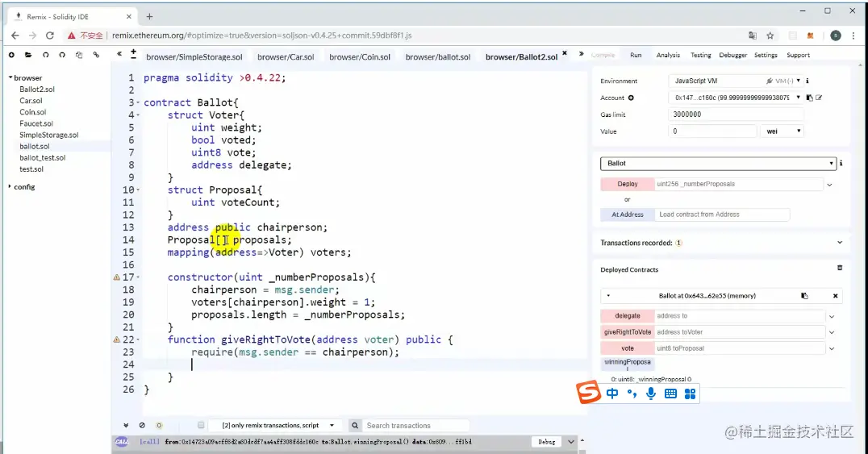The image size is (868, 454).
Task: Expand the Deploy parameters chevron
Action: tap(829, 185)
